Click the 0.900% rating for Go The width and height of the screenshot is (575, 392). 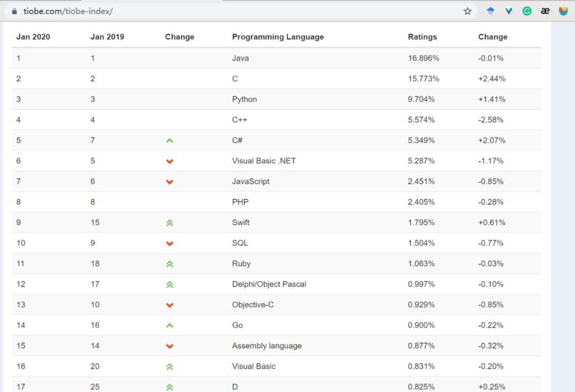click(421, 325)
